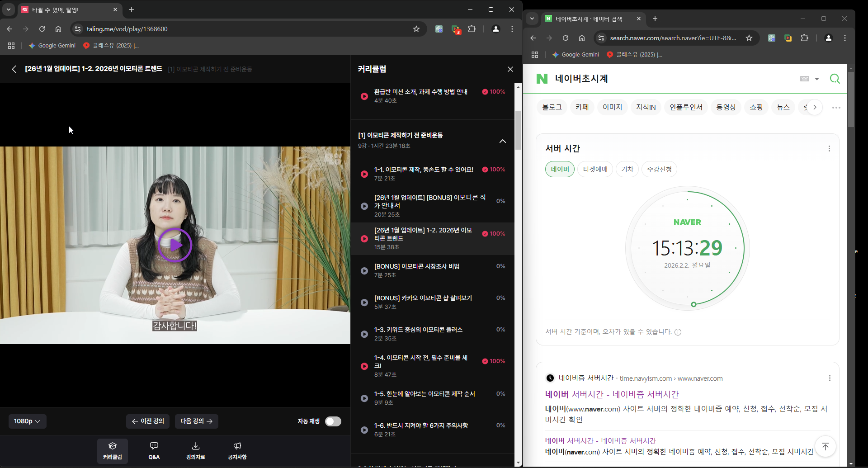
Task: Open the Google Gemini bookmark in the taling window
Action: click(x=52, y=46)
